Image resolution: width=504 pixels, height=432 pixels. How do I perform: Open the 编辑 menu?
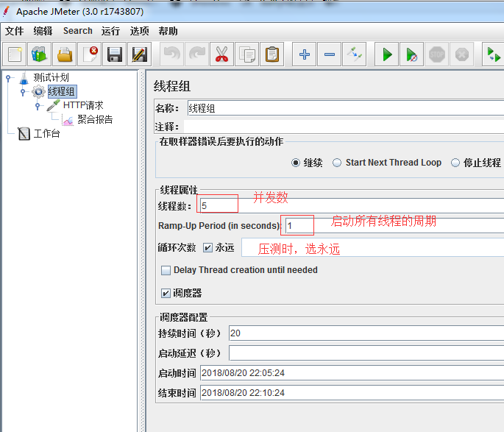(x=43, y=31)
